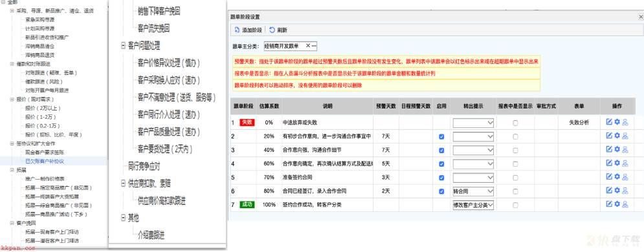This screenshot has width=644, height=252.
Task: Clear the 经销商开发跟单 field with the X icon
Action: [308, 46]
